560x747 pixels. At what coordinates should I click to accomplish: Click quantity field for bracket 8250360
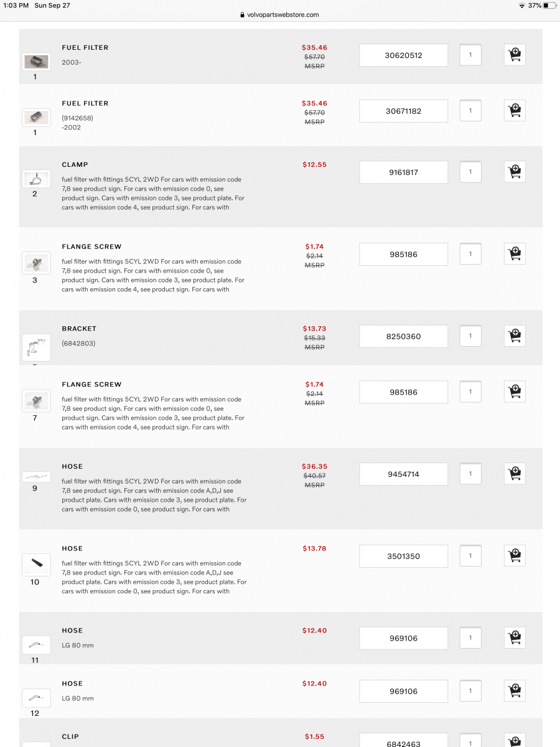(470, 336)
